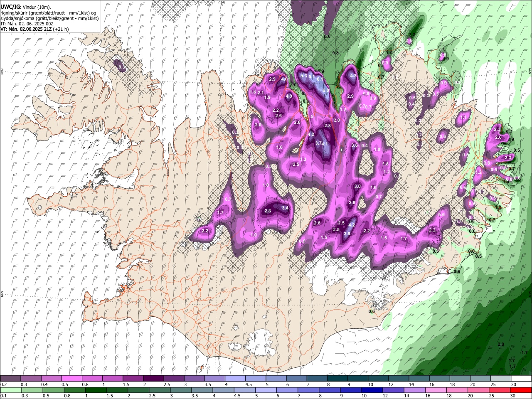532x399 pixels.
Task: Click the 'IT: Mán. 02. 06. 2025 00Z' line
Action: 27,24
